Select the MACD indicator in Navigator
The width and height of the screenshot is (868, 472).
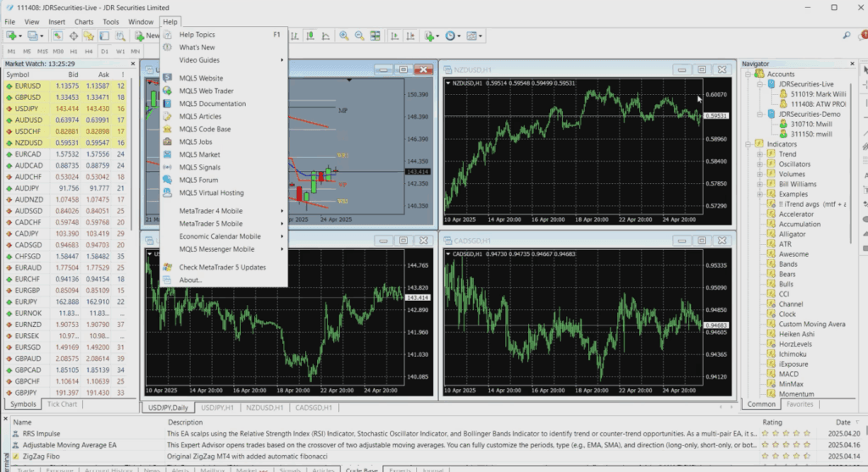pos(788,374)
